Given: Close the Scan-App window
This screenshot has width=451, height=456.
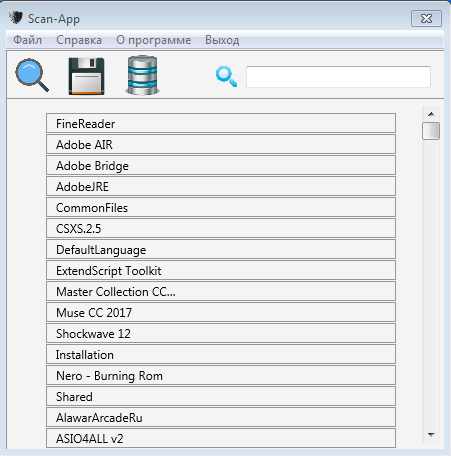Looking at the screenshot, I should (426, 18).
